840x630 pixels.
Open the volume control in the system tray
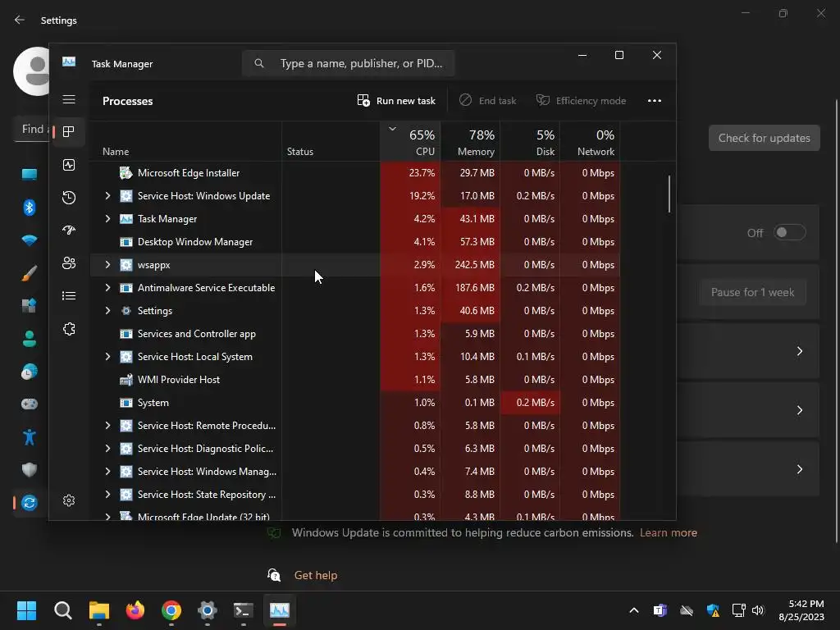[x=757, y=610]
